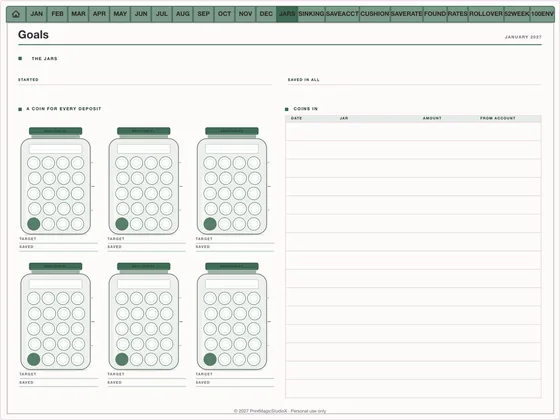The image size is (560, 420).
Task: Click TARGET line under middle top-row jar
Action: click(x=147, y=240)
